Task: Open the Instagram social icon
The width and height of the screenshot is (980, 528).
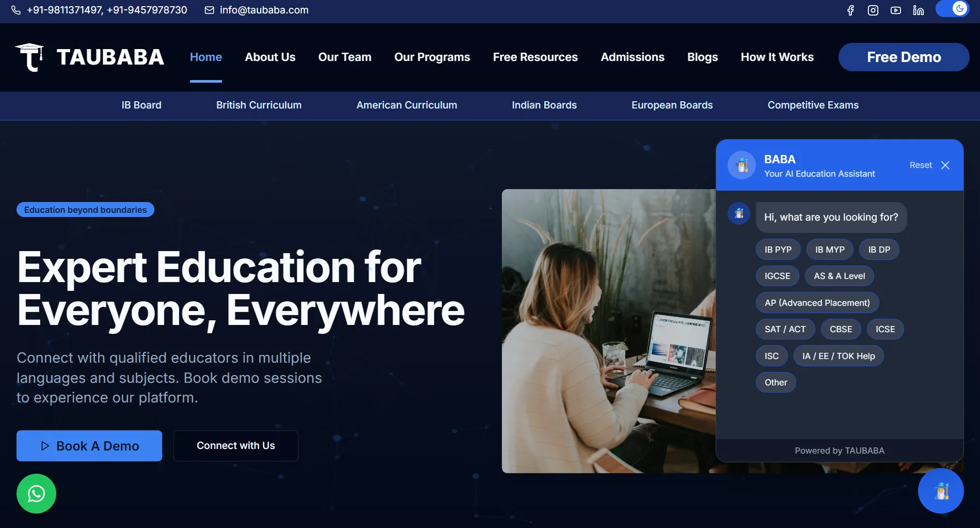Action: (x=873, y=10)
